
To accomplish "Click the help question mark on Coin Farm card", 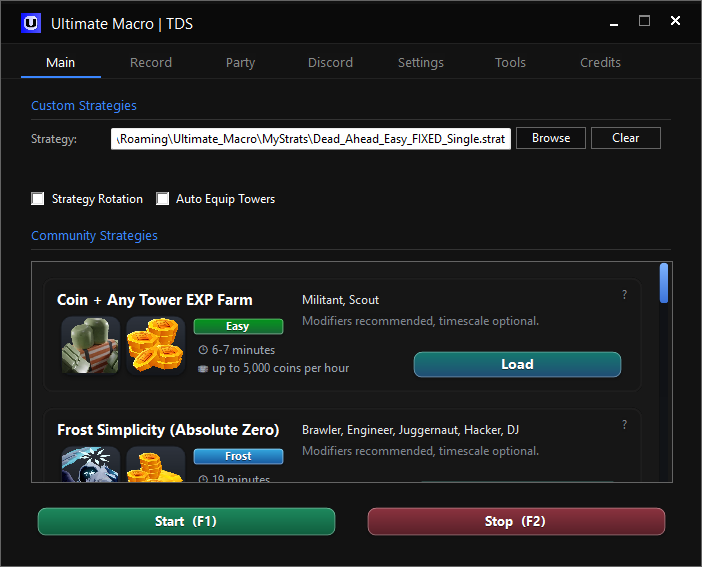I will click(625, 295).
